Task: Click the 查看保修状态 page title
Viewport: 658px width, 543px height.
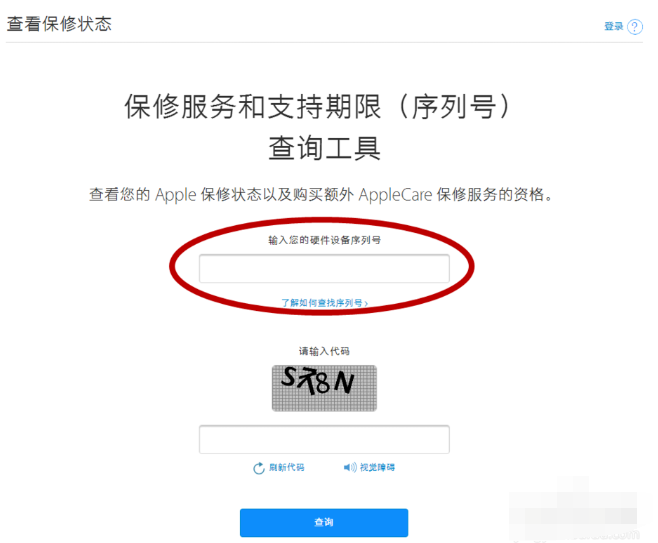Action: point(59,24)
